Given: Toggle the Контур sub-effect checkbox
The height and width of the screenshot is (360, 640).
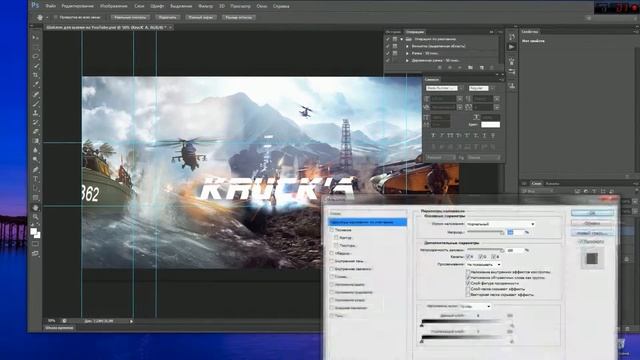Looking at the screenshot, I should pos(336,238).
